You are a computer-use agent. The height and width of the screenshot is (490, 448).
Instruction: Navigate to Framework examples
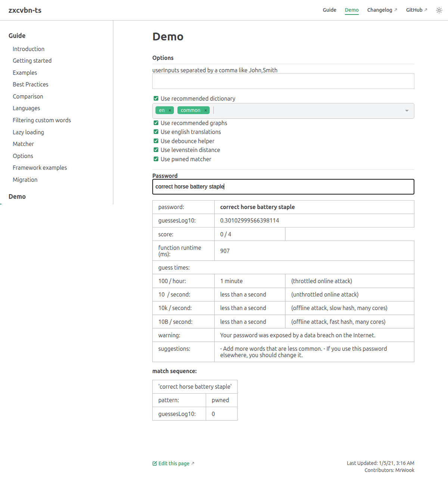pyautogui.click(x=40, y=168)
